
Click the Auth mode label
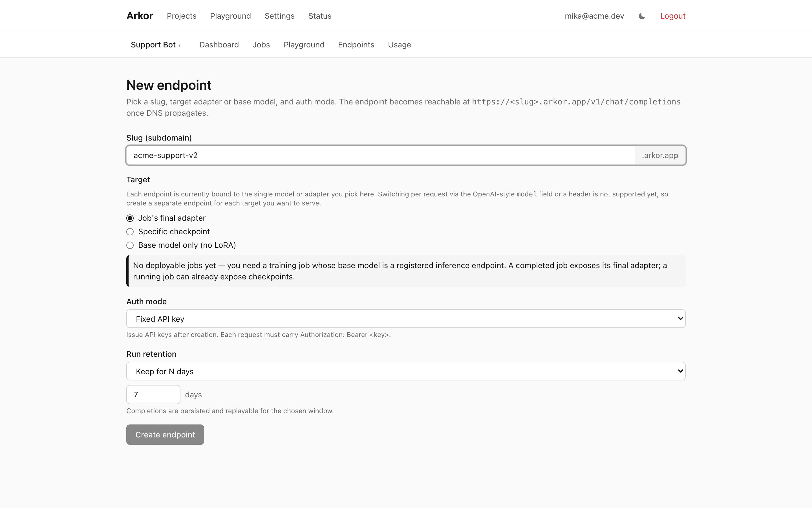[x=146, y=301]
